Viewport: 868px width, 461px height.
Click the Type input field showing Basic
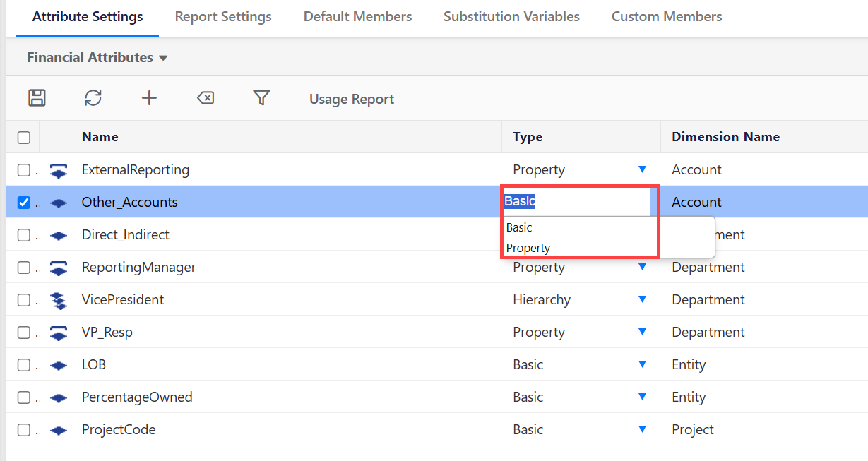(x=576, y=202)
